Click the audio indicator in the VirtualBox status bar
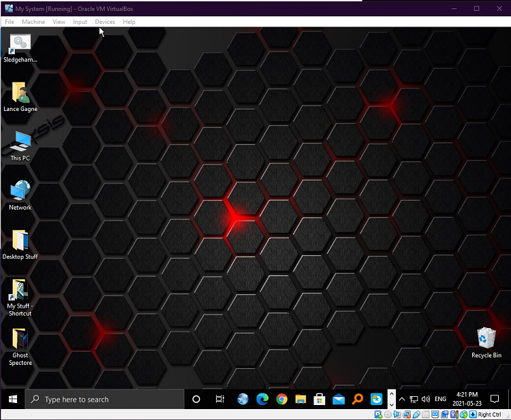Viewport: 511px width, 420px height. tap(397, 415)
